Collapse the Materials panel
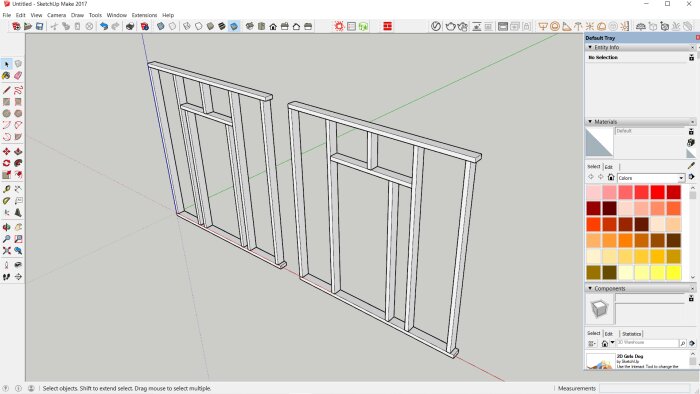 tap(590, 121)
